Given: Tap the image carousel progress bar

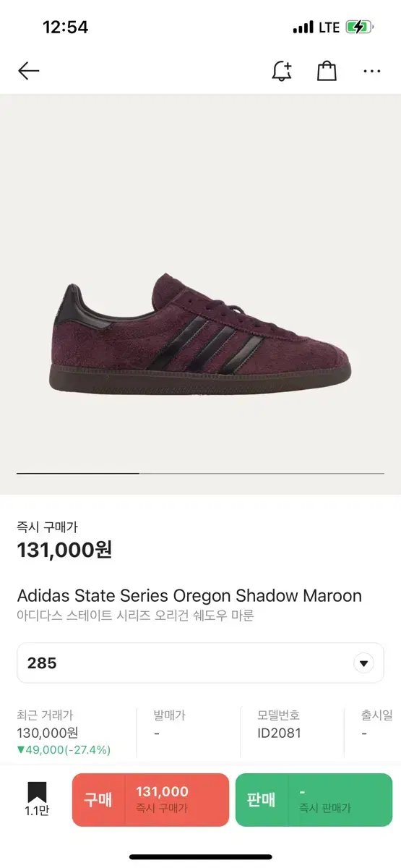Looking at the screenshot, I should 201,473.
